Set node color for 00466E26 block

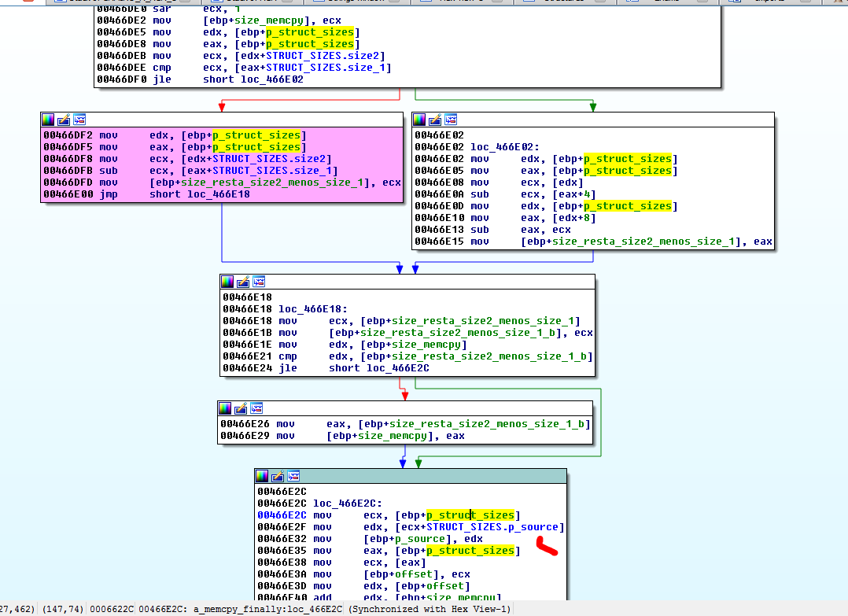click(226, 408)
